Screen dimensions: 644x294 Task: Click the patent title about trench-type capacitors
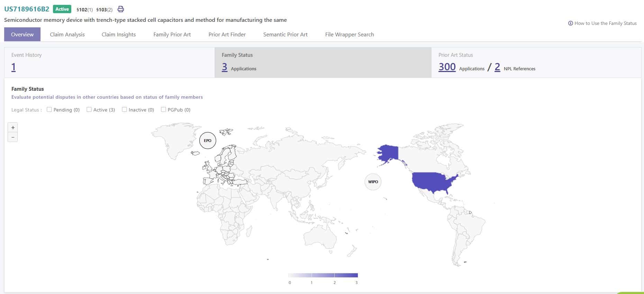click(145, 20)
